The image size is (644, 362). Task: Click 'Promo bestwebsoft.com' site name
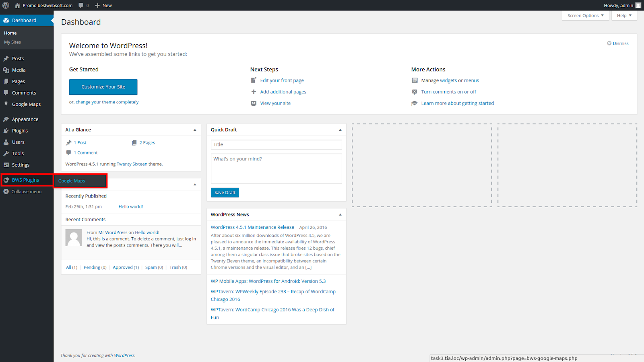[x=47, y=6]
